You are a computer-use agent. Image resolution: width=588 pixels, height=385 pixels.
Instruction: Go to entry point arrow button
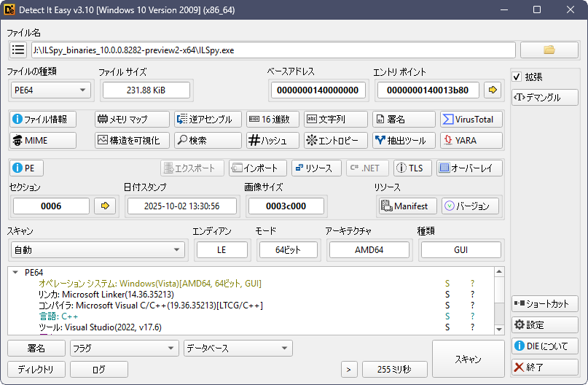coord(493,90)
